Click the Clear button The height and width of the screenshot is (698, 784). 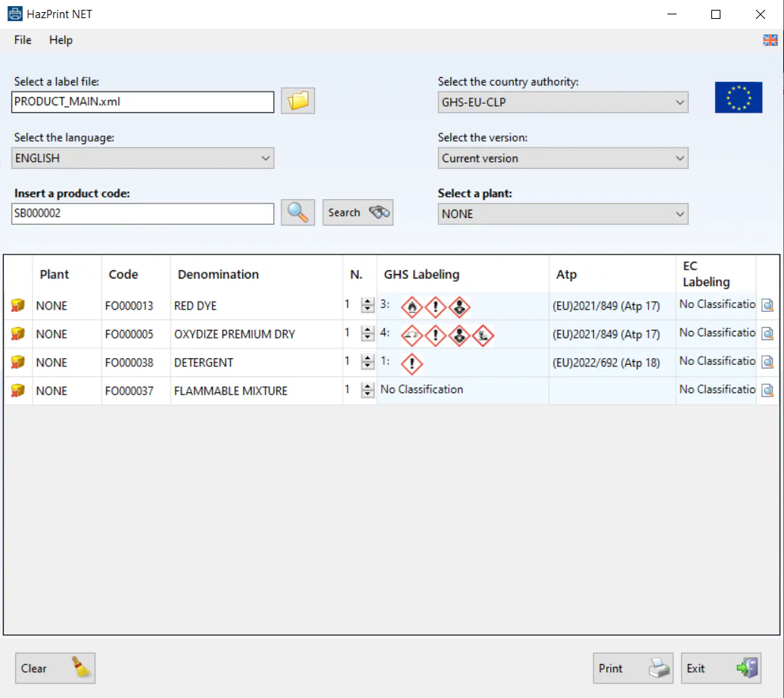tap(55, 668)
